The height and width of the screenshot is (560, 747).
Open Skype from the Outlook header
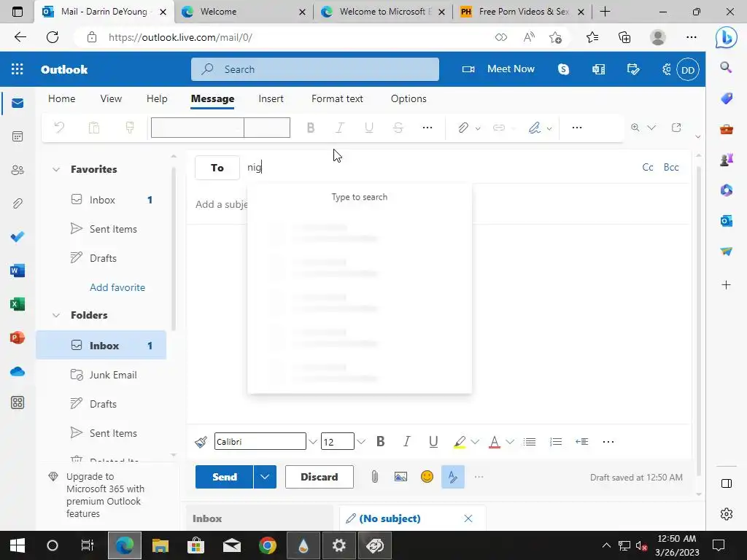tap(564, 69)
